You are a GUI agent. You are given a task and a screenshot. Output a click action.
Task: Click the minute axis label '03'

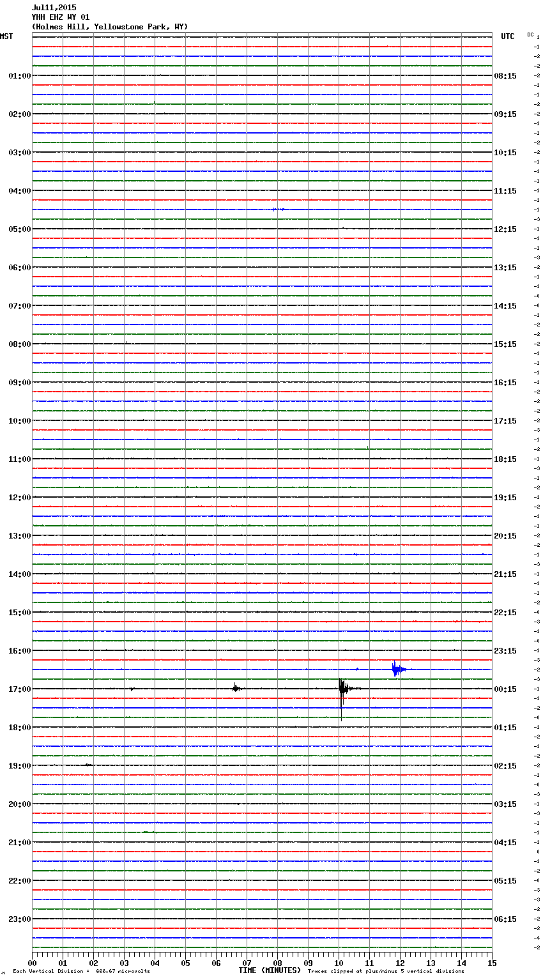pyautogui.click(x=124, y=963)
